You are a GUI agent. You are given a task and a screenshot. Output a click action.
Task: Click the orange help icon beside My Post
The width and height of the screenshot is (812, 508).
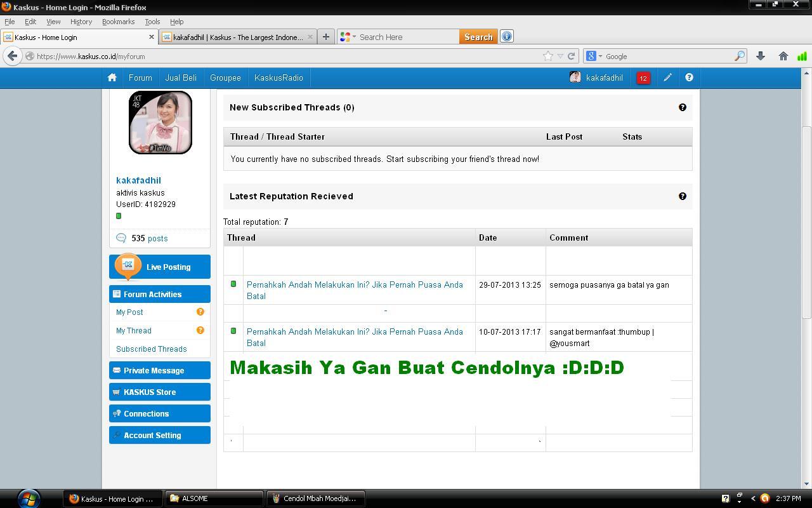click(200, 312)
